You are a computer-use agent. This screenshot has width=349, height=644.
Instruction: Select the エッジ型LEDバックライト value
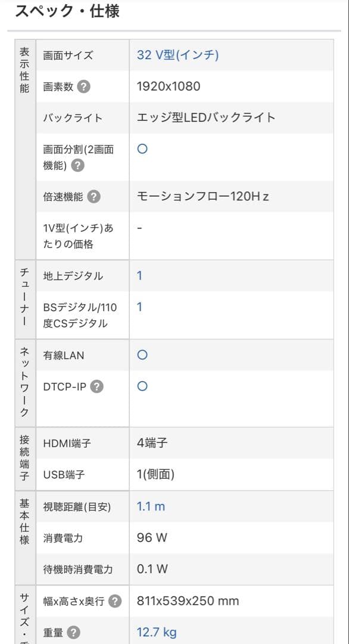pos(206,117)
